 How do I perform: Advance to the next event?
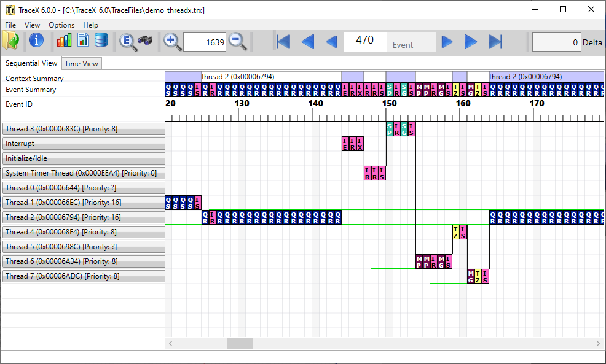[x=447, y=41]
